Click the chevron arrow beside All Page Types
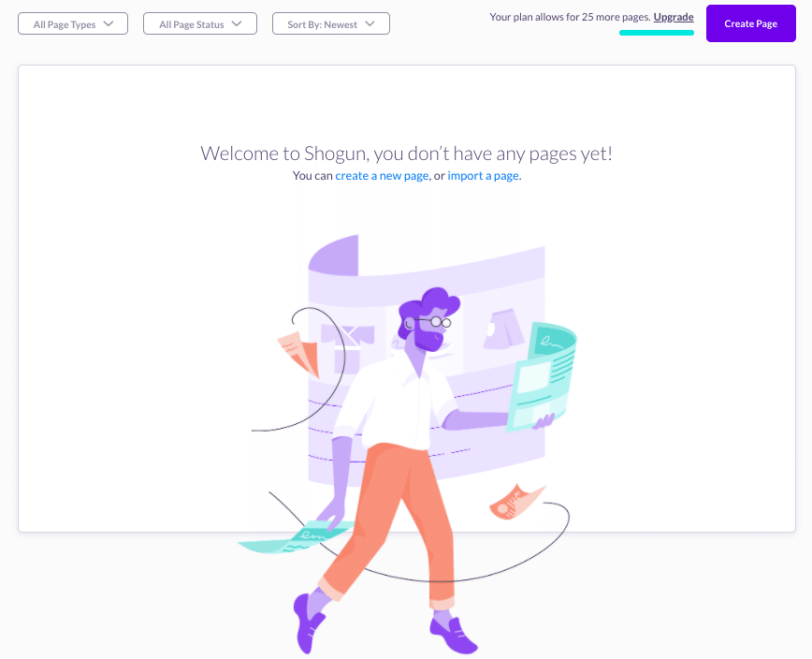The height and width of the screenshot is (659, 812). click(x=109, y=23)
